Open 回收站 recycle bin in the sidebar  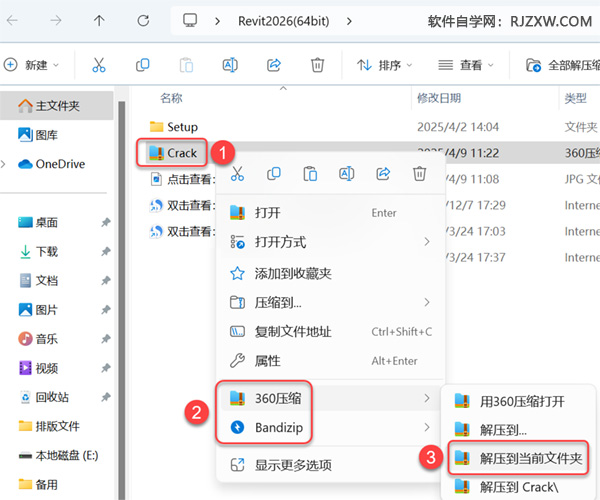[44, 397]
